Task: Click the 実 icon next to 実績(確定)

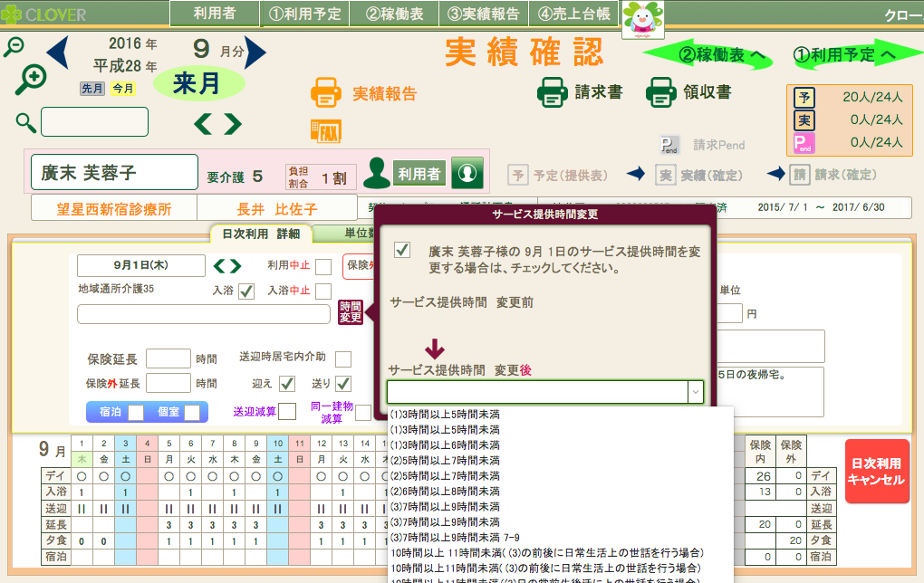Action: [x=665, y=175]
